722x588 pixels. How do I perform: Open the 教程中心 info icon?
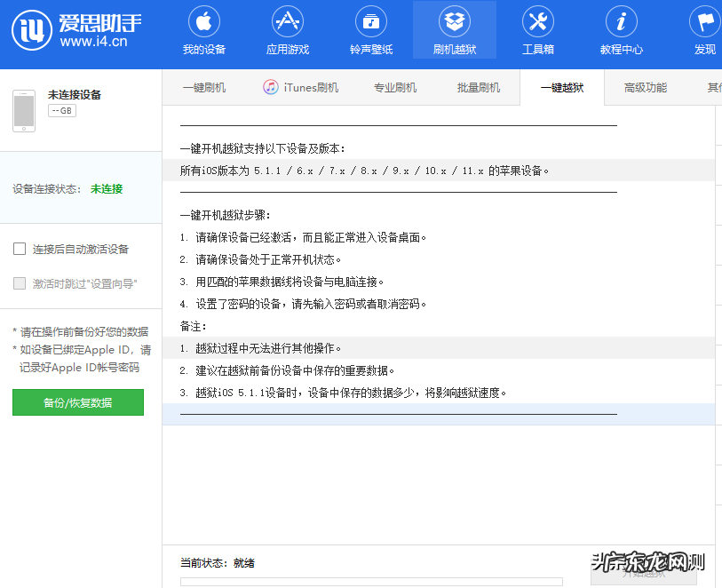[x=621, y=21]
